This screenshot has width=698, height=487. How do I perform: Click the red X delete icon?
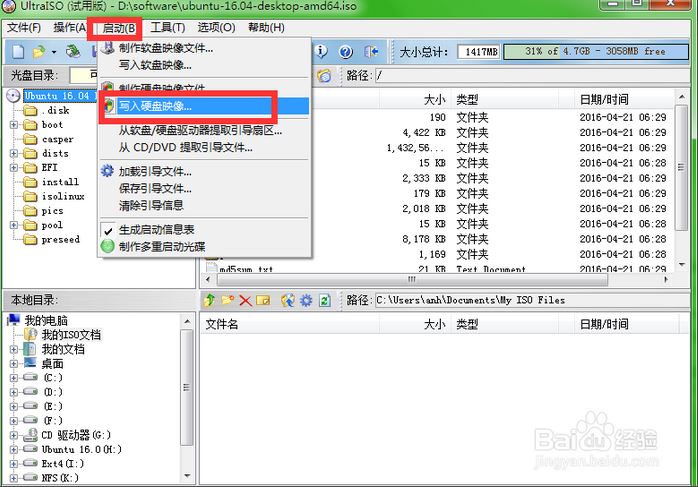point(245,300)
